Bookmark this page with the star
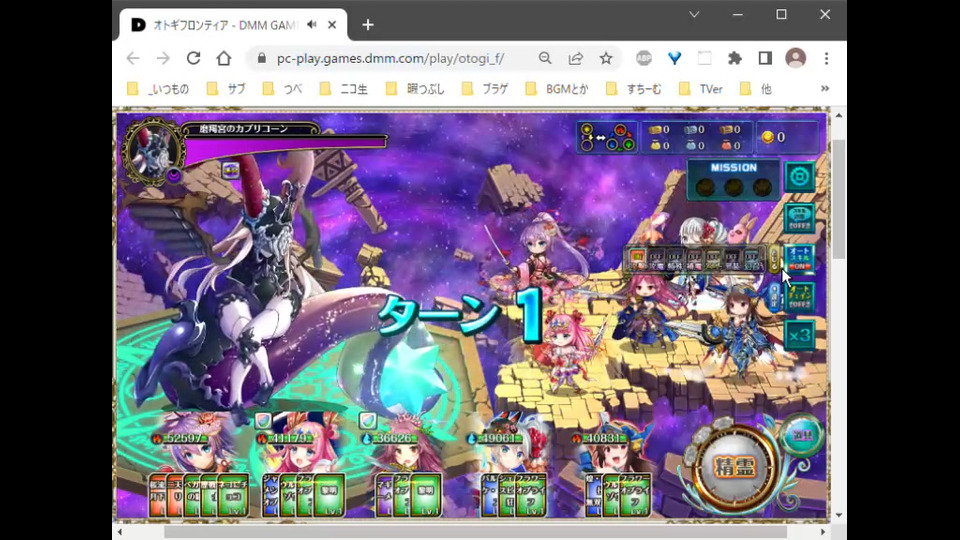Screen dimensions: 960x540 click(606, 58)
